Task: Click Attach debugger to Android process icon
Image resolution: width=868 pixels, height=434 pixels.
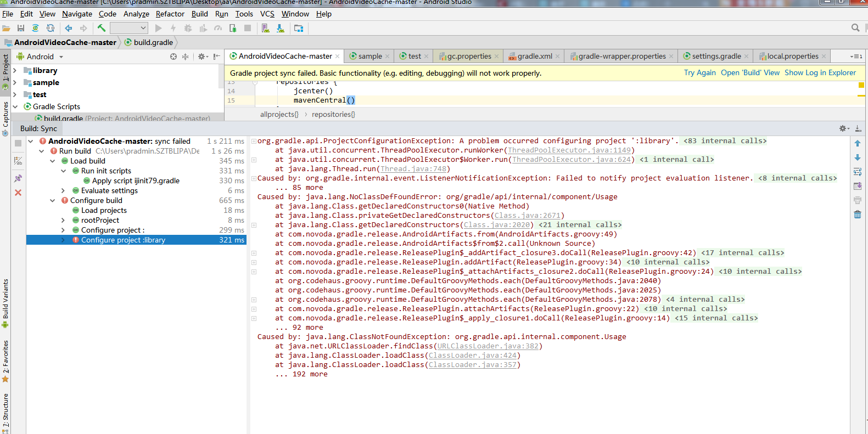Action: pyautogui.click(x=233, y=28)
